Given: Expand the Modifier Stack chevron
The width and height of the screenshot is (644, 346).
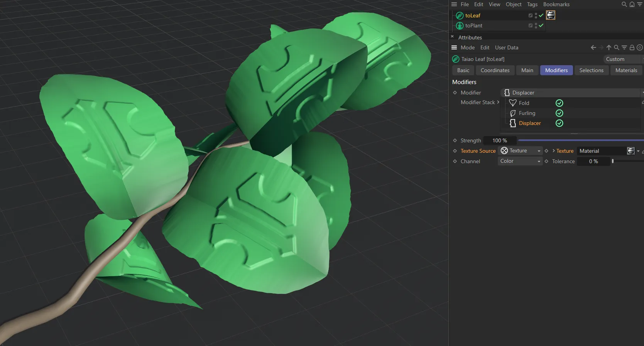Looking at the screenshot, I should click(x=498, y=102).
